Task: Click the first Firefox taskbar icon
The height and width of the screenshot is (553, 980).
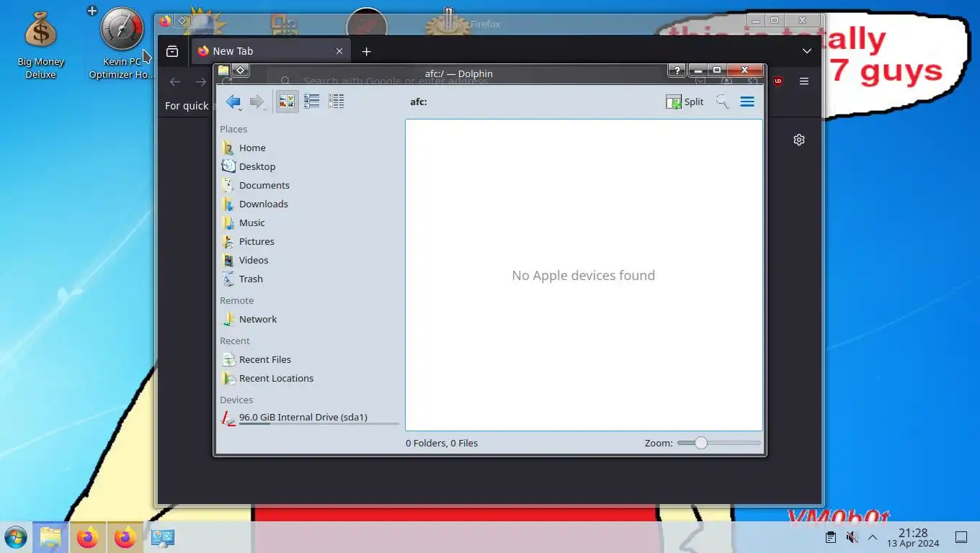Action: tap(88, 537)
